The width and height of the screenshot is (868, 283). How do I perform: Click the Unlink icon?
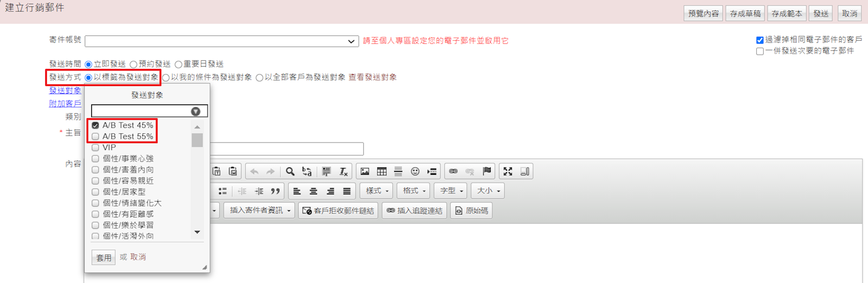point(470,171)
